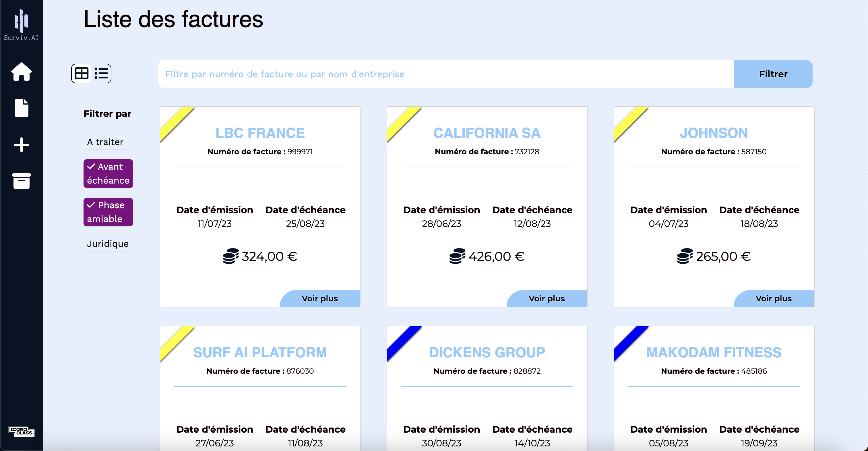Go to home via house icon
This screenshot has width=868, height=451.
22,72
